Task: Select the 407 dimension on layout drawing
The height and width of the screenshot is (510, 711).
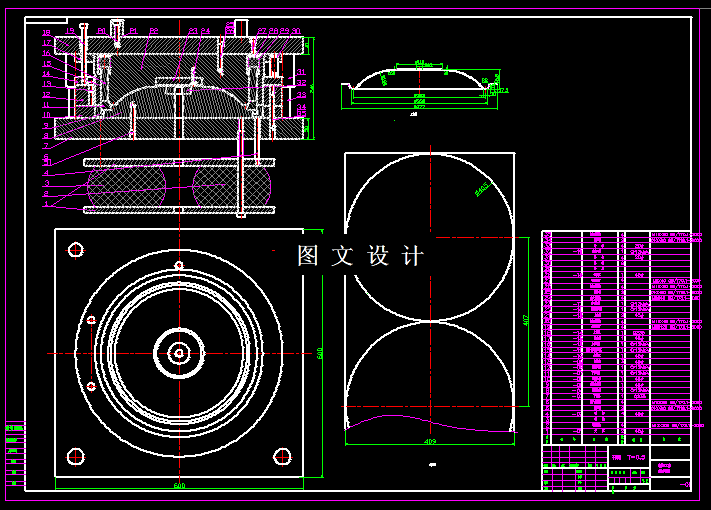Action: tap(526, 321)
